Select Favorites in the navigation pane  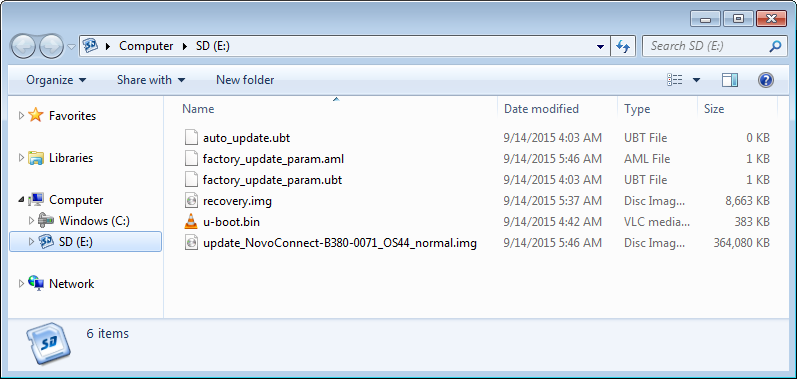point(72,116)
